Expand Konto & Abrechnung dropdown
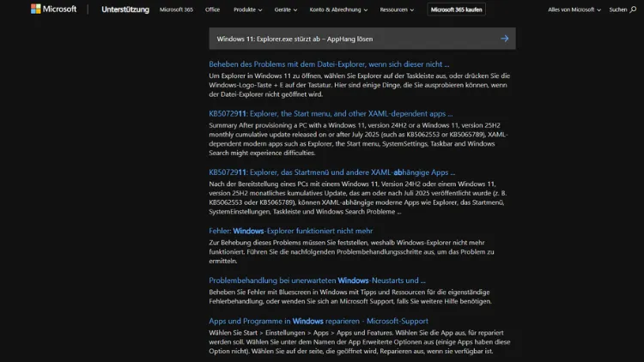 point(338,9)
